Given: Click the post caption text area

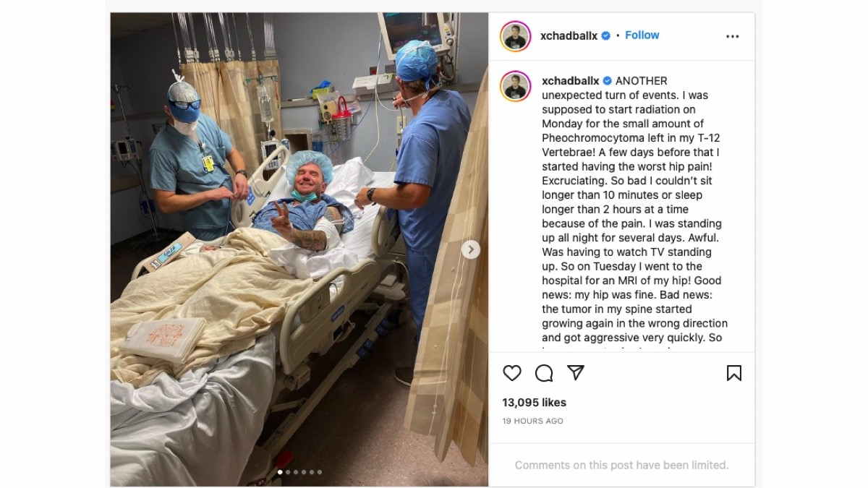Looking at the screenshot, I should pyautogui.click(x=635, y=210).
